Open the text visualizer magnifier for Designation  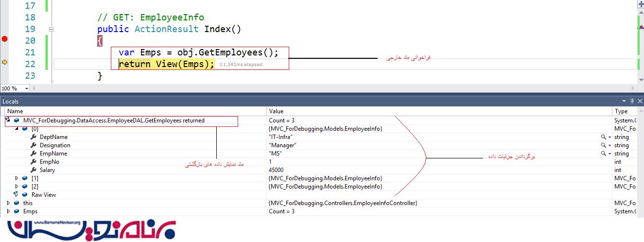pyautogui.click(x=603, y=146)
